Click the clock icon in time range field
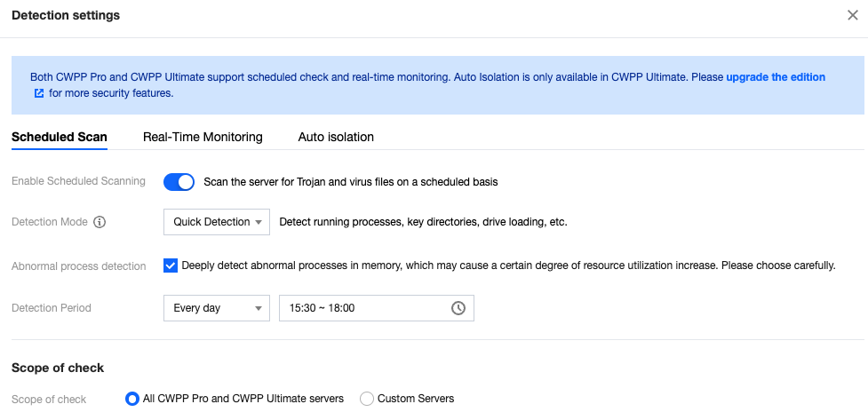 (458, 308)
